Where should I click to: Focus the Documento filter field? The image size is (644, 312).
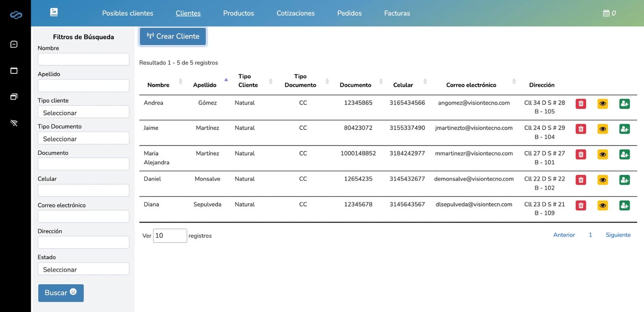tap(83, 164)
